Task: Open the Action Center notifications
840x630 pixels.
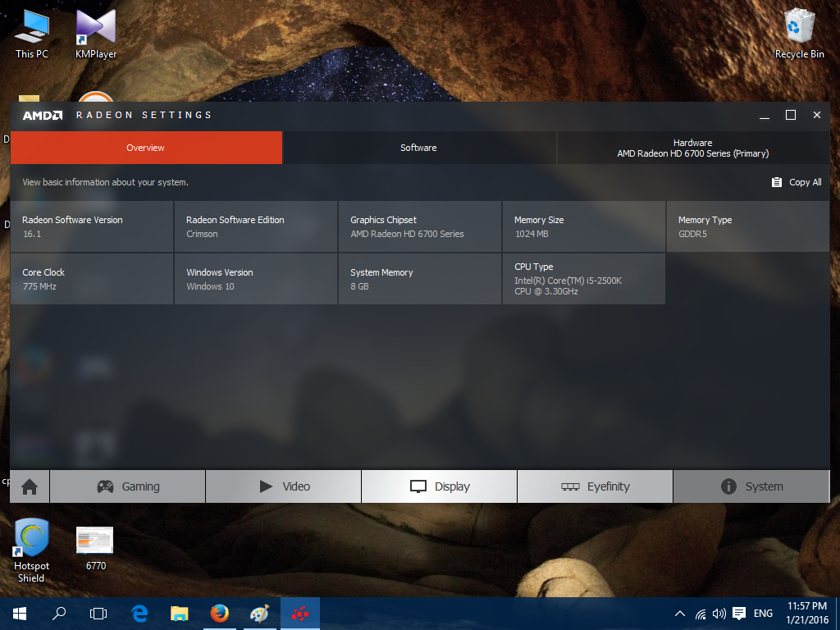Action: coord(739,614)
